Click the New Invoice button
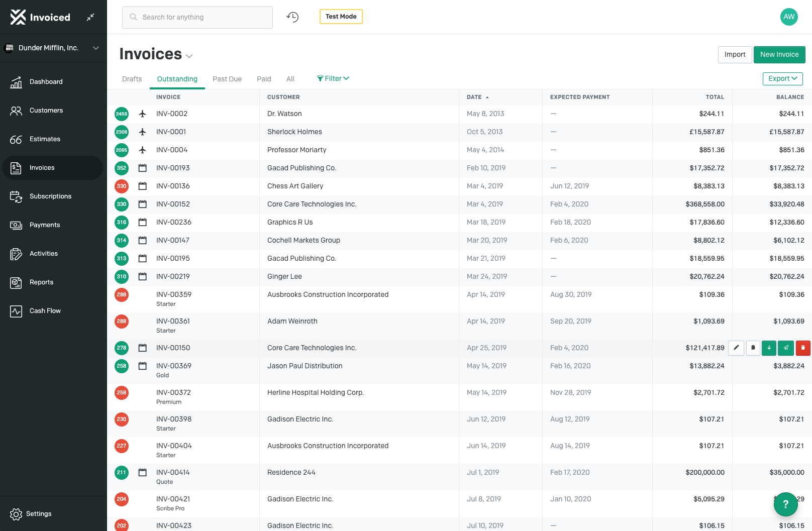The image size is (812, 531). [779, 55]
